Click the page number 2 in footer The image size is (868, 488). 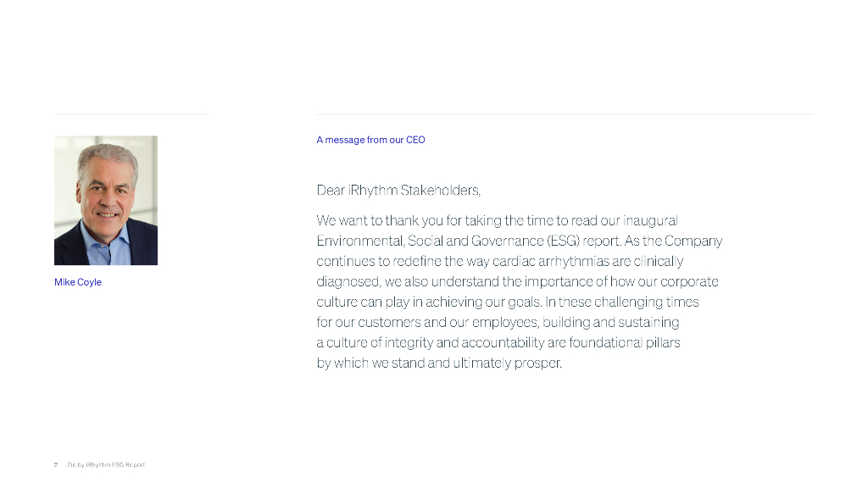coord(56,464)
